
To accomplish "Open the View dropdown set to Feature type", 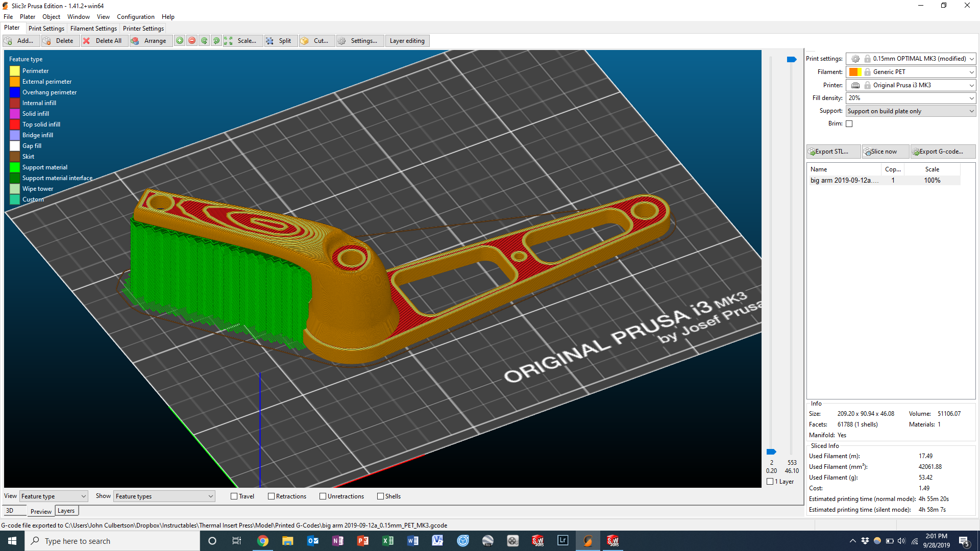I will pos(54,496).
